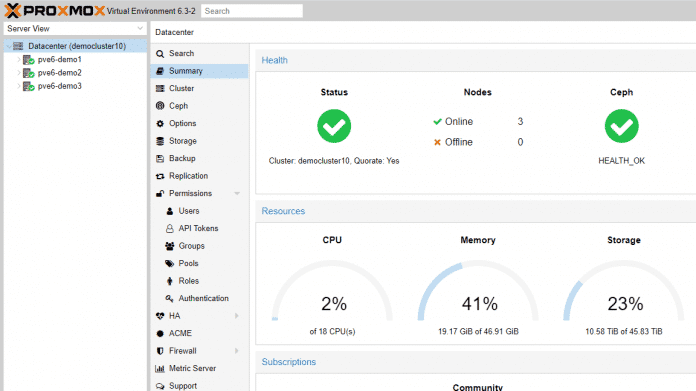Open the Replication menu item

199,176
